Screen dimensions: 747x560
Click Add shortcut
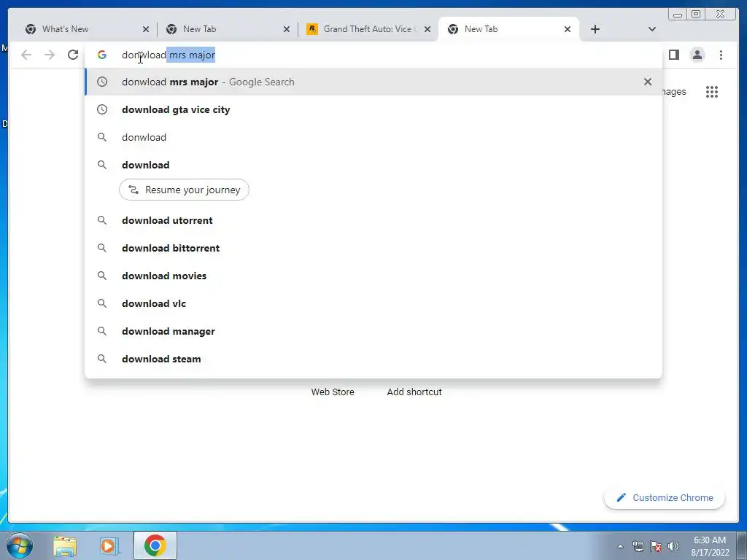coord(414,392)
